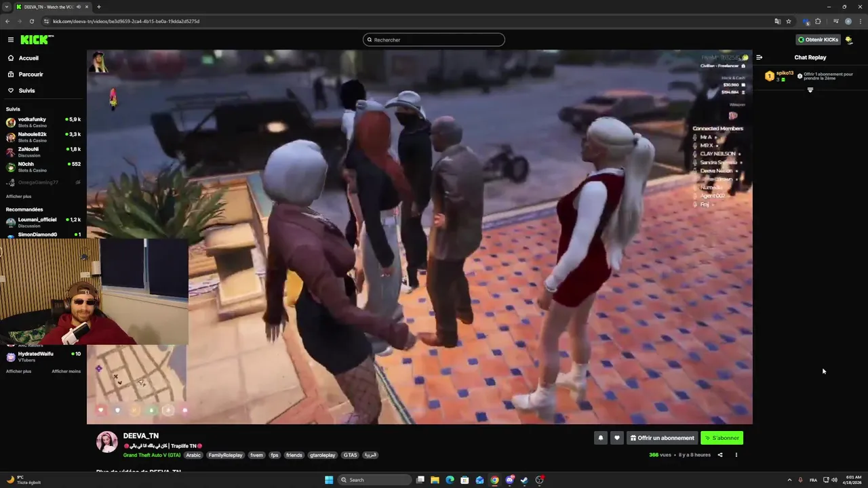The image size is (868, 488).
Task: Click Afficher moins under Recommandées
Action: tap(66, 371)
